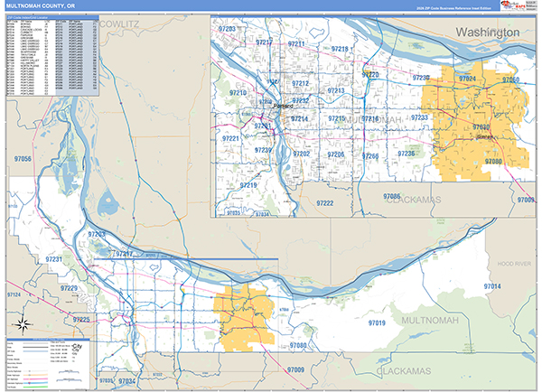
Task: Click ZIP 97219 in the inset map
Action: click(x=248, y=185)
